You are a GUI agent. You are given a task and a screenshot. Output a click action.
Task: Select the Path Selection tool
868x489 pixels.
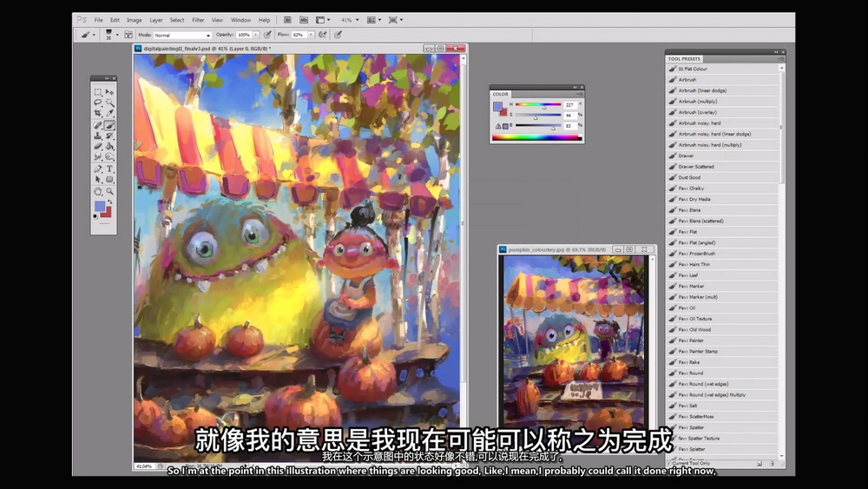pos(98,180)
